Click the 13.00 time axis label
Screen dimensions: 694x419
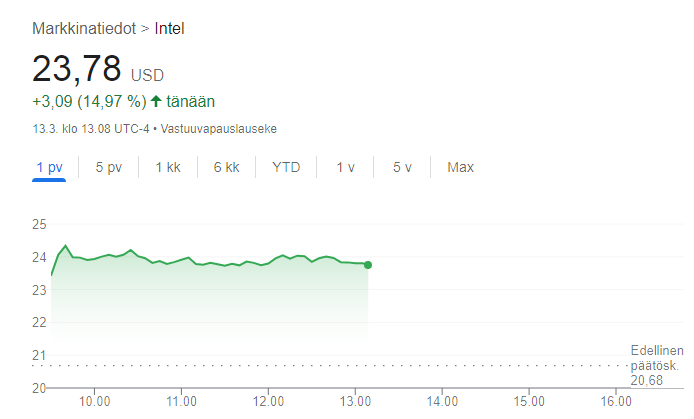(355, 402)
